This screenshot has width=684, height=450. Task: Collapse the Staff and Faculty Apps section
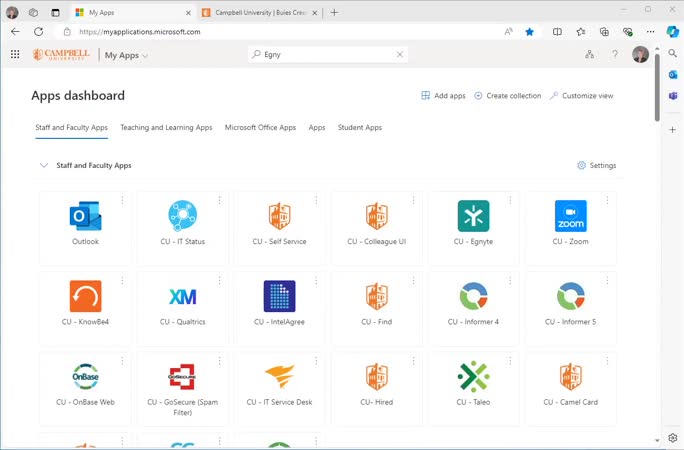(43, 165)
